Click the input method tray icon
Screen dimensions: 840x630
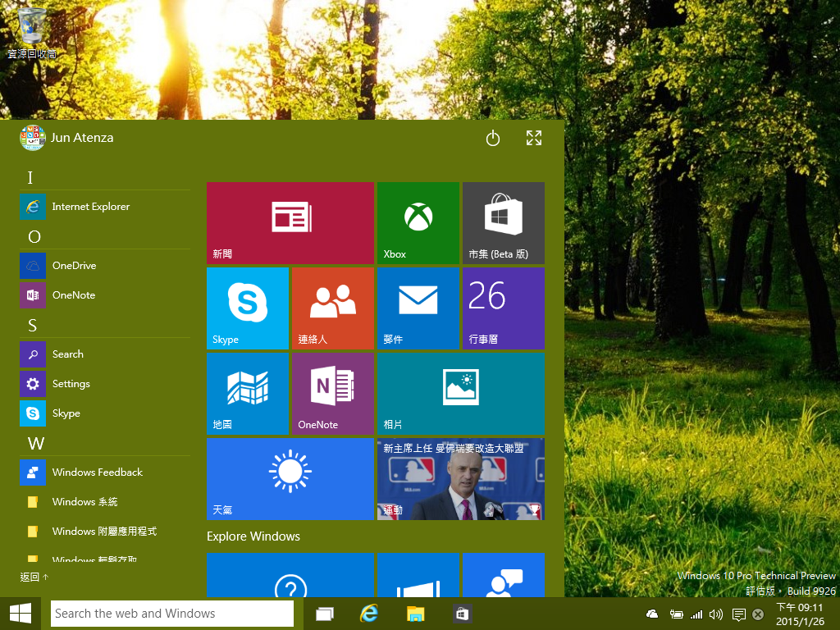pyautogui.click(x=757, y=614)
